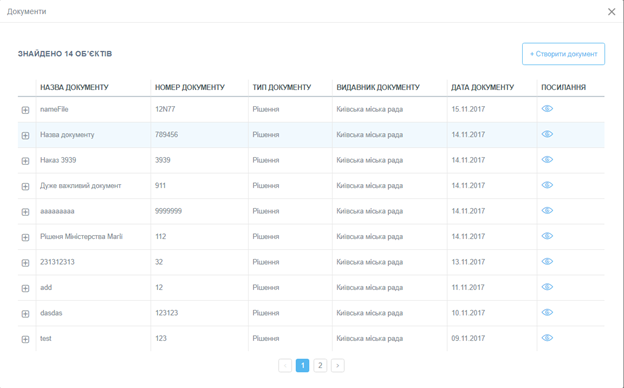Click the Назва документу column header
The image size is (624, 388).
point(74,87)
